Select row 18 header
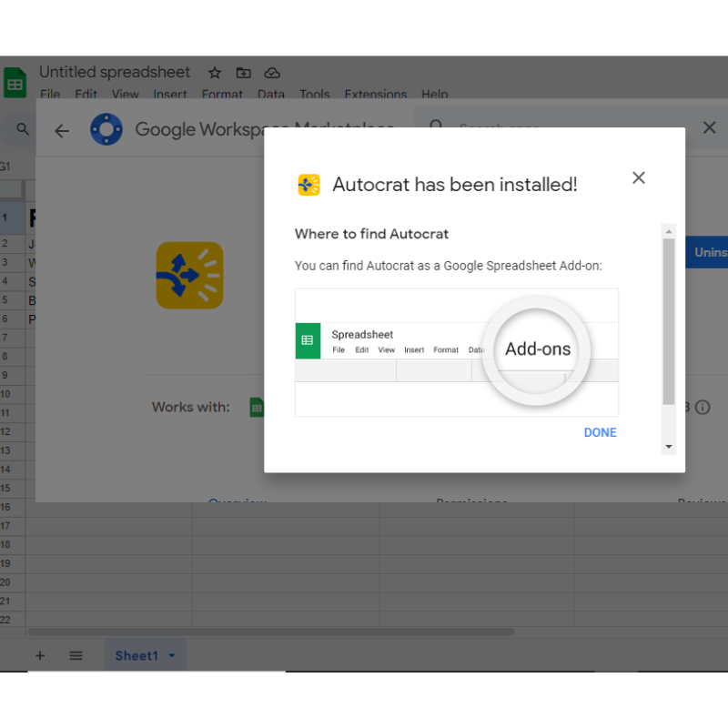 (12, 544)
